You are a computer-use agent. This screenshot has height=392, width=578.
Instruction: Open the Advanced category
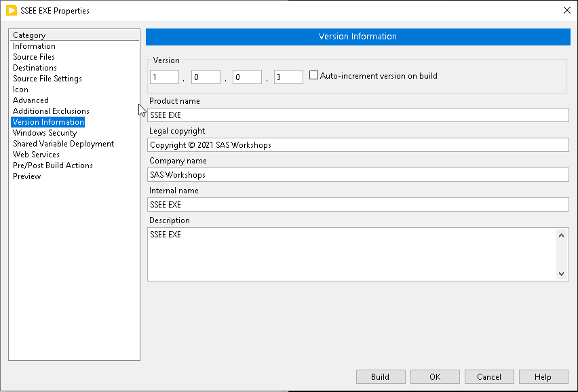(x=31, y=100)
